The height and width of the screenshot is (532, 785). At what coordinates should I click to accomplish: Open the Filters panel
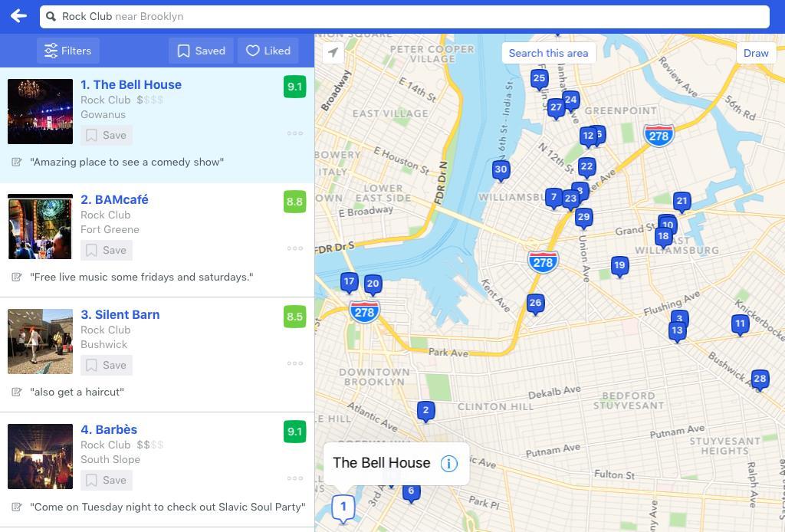tap(68, 51)
